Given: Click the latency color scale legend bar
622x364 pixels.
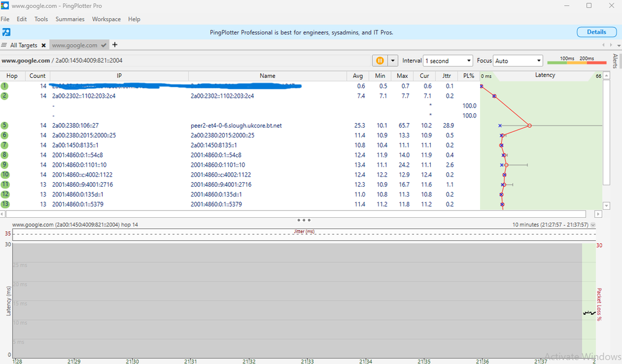Looking at the screenshot, I should (576, 62).
